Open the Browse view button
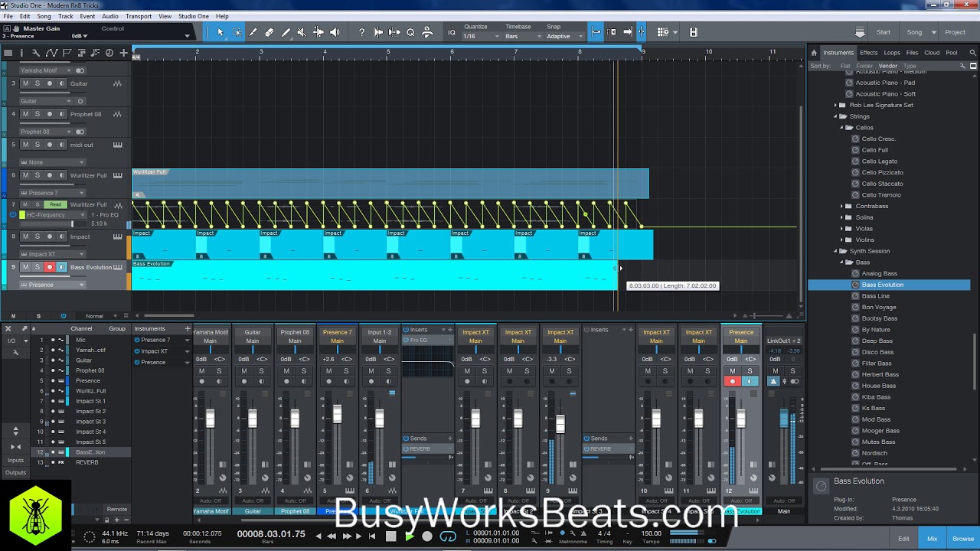Image resolution: width=980 pixels, height=551 pixels. (x=963, y=539)
